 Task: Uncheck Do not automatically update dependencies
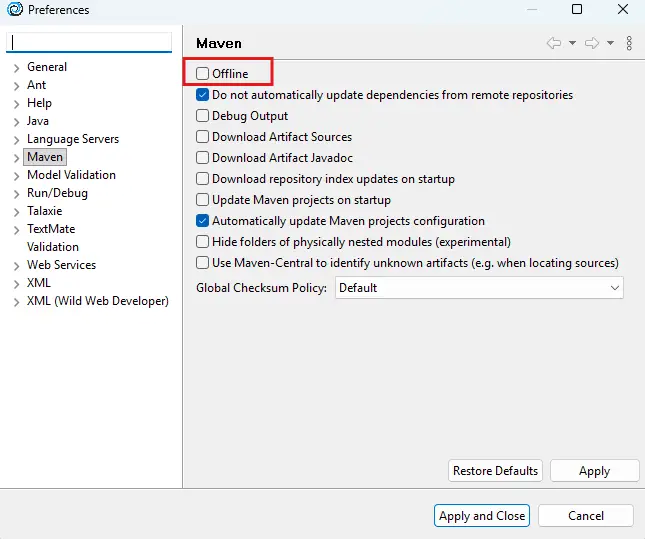click(x=203, y=95)
